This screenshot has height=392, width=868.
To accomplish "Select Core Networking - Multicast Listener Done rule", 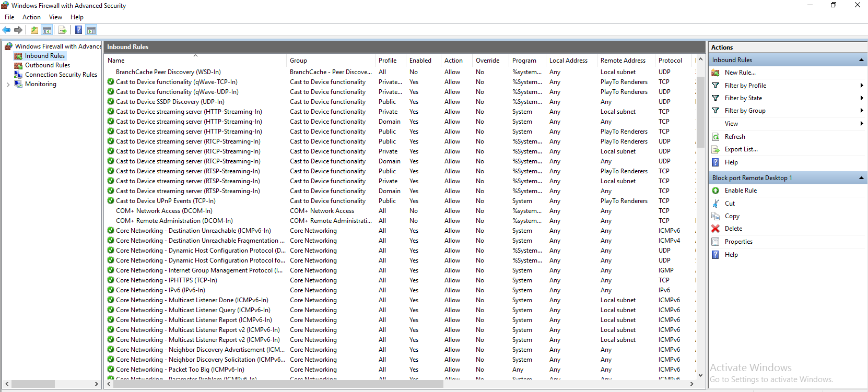I will (192, 300).
